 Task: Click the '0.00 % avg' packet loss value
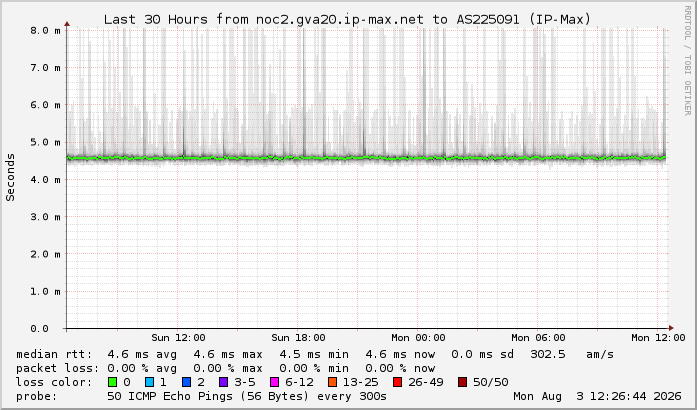pyautogui.click(x=142, y=368)
